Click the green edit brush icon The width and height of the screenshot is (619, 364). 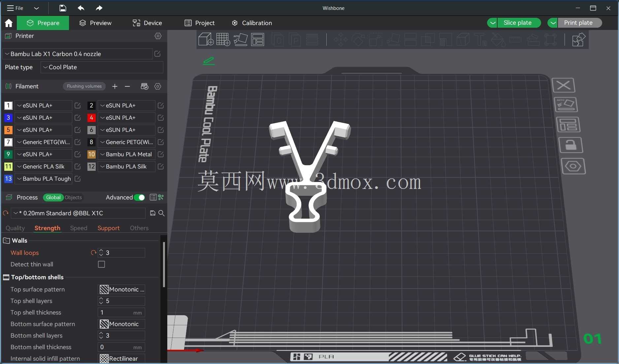tap(209, 61)
